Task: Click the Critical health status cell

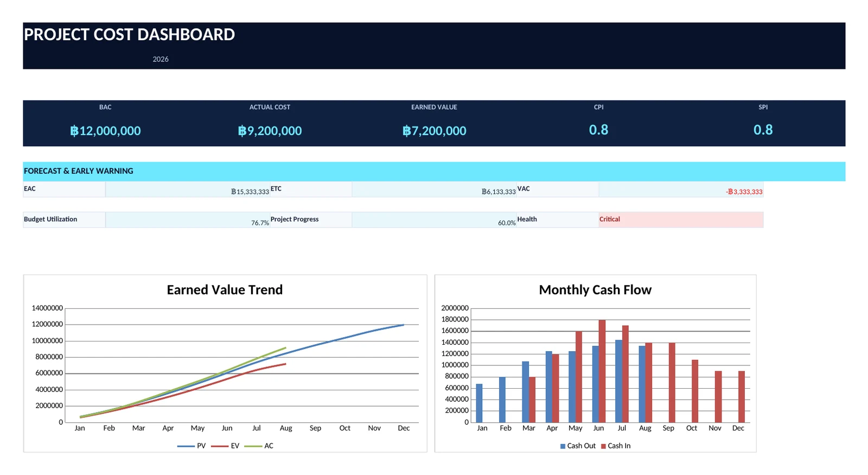Action: click(x=681, y=220)
